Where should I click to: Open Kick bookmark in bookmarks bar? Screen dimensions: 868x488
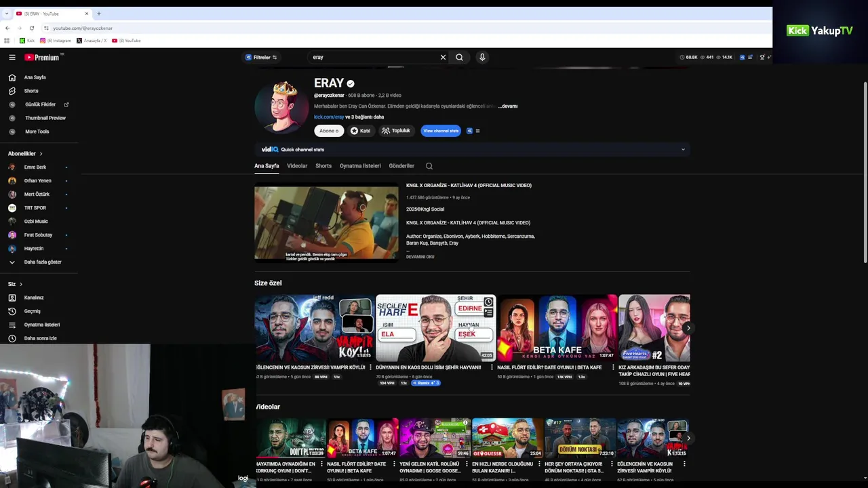tap(27, 41)
